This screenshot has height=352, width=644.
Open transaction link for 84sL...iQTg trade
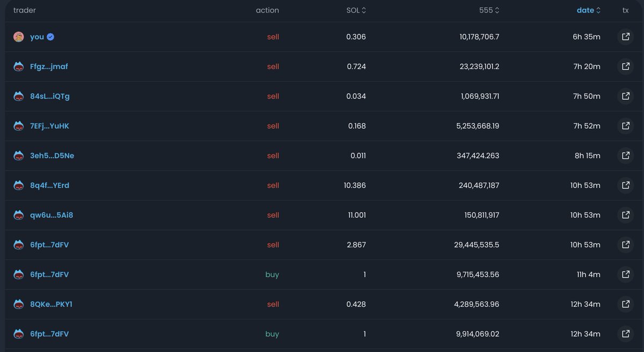click(x=625, y=96)
